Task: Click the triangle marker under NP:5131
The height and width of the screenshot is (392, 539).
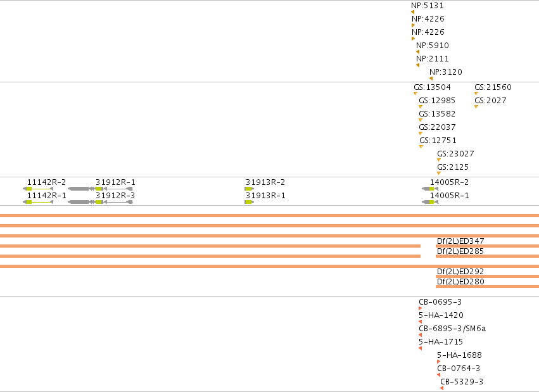Action: 412,12
